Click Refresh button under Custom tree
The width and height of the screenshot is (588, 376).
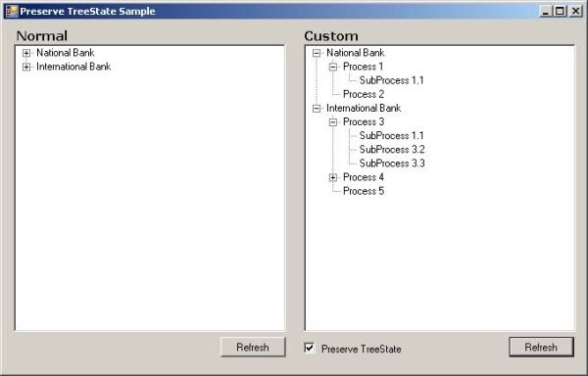click(541, 348)
